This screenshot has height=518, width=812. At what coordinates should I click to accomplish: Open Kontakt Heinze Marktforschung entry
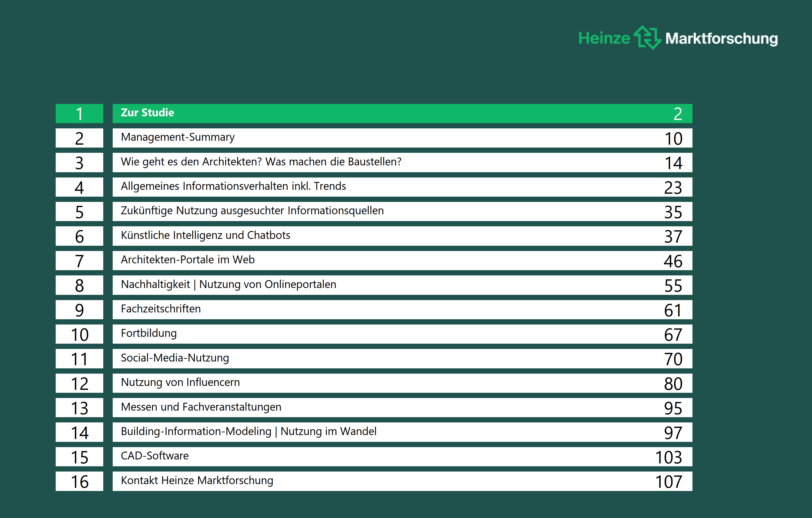[x=197, y=481]
